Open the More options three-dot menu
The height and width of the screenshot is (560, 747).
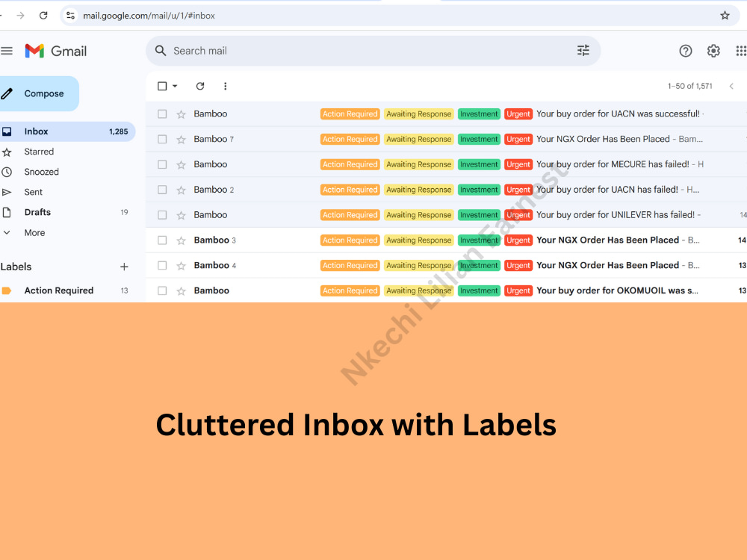pos(226,86)
